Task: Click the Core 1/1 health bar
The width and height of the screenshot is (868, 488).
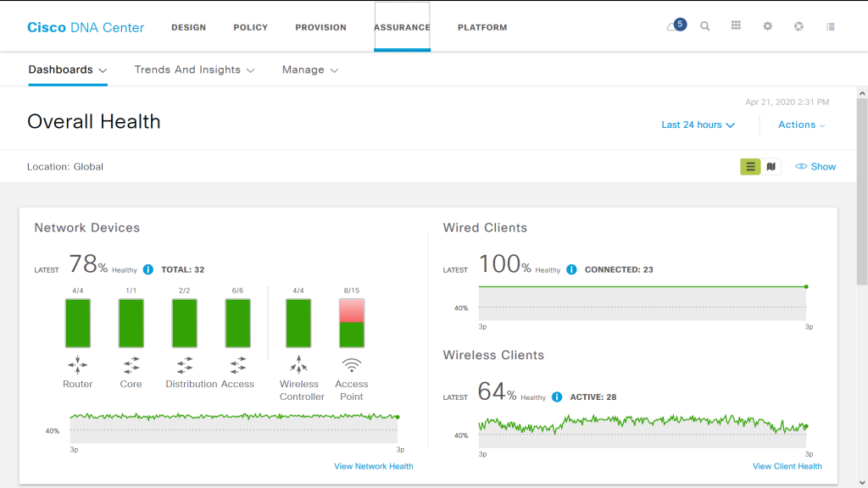Action: 131,323
